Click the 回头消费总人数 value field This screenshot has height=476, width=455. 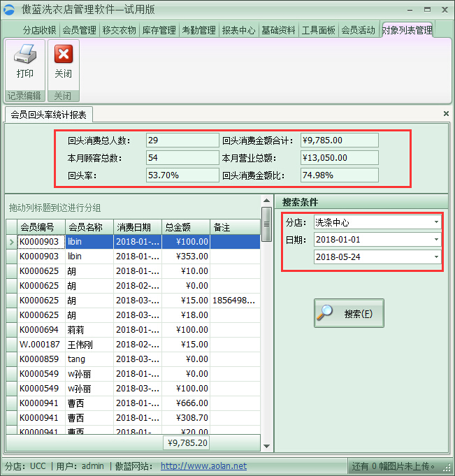(182, 140)
